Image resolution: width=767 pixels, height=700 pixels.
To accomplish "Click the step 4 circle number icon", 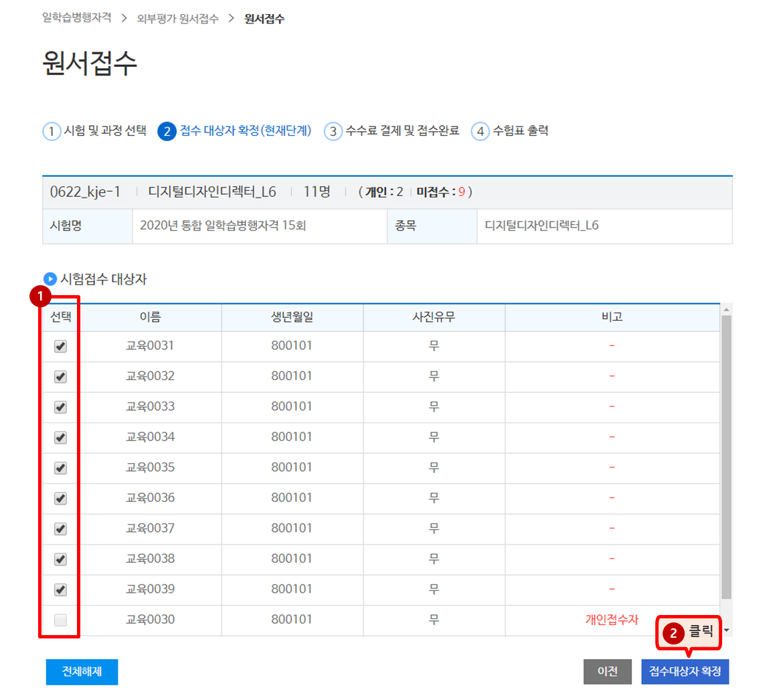I will [480, 131].
